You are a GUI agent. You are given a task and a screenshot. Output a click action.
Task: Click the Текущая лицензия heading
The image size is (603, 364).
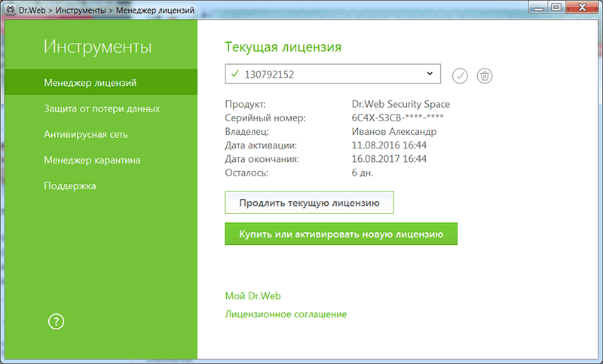point(283,47)
